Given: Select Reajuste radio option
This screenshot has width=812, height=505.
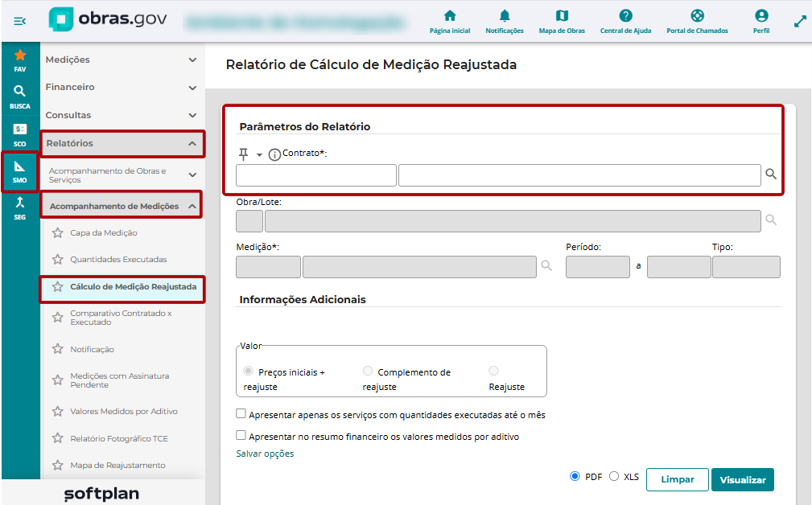Looking at the screenshot, I should point(493,371).
